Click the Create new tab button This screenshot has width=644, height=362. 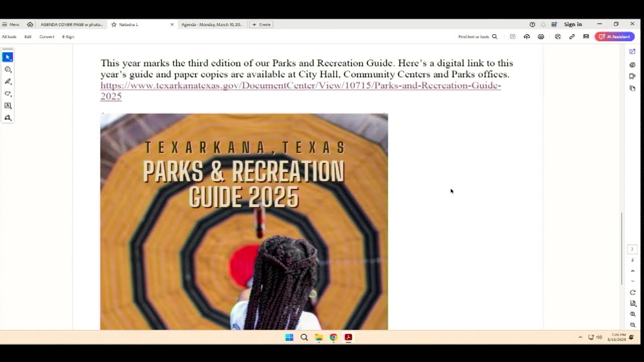pos(262,24)
